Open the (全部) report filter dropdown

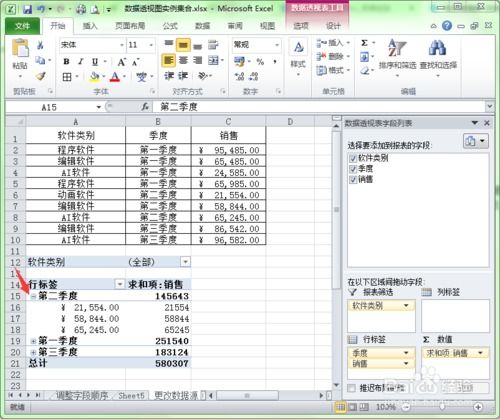coord(186,262)
